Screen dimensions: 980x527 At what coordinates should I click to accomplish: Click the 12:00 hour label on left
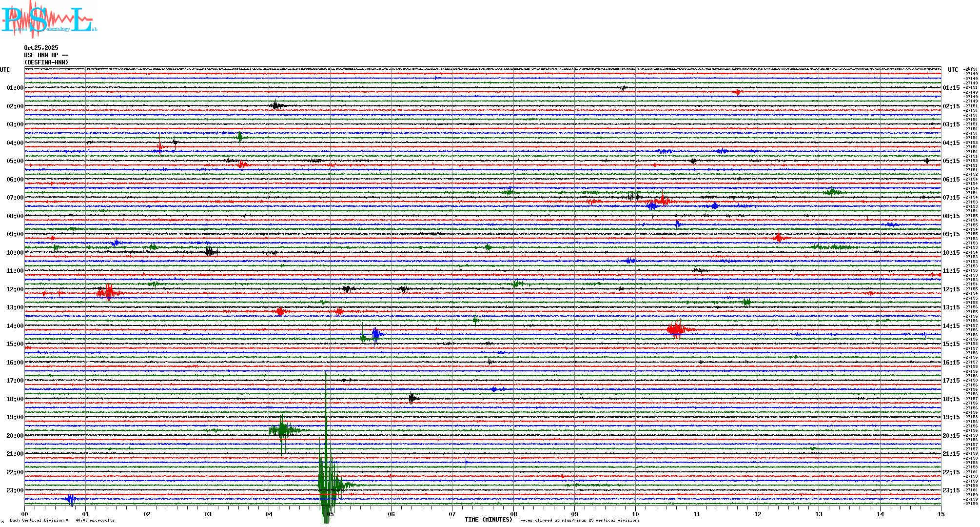point(15,289)
